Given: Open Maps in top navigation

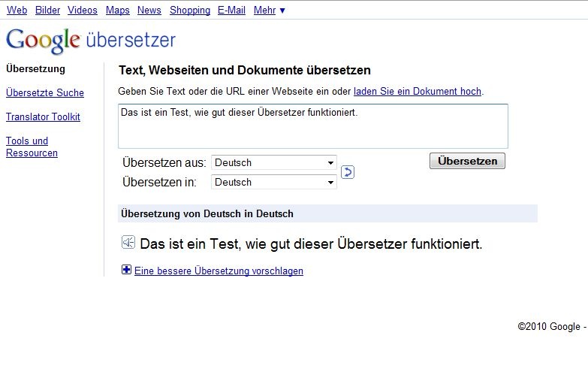Looking at the screenshot, I should (x=118, y=10).
